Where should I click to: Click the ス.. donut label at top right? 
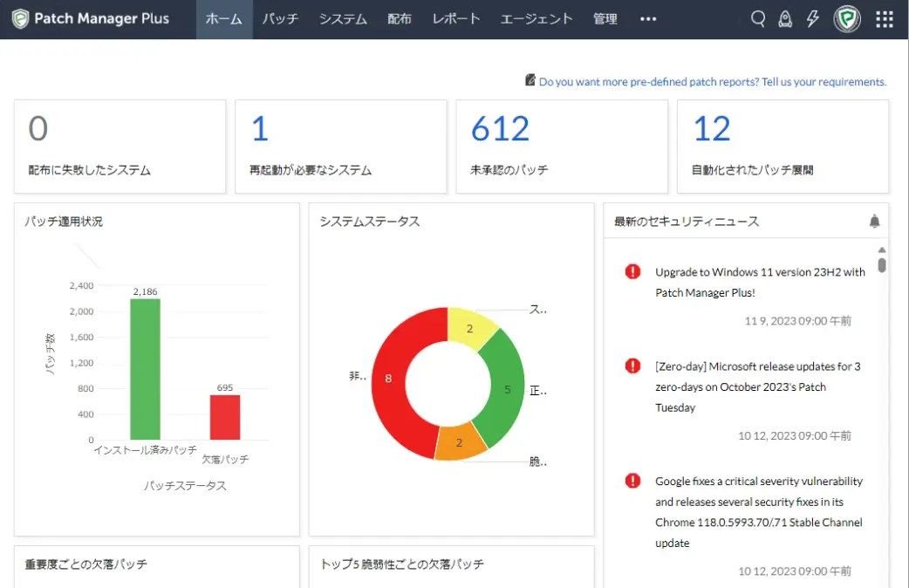(538, 310)
